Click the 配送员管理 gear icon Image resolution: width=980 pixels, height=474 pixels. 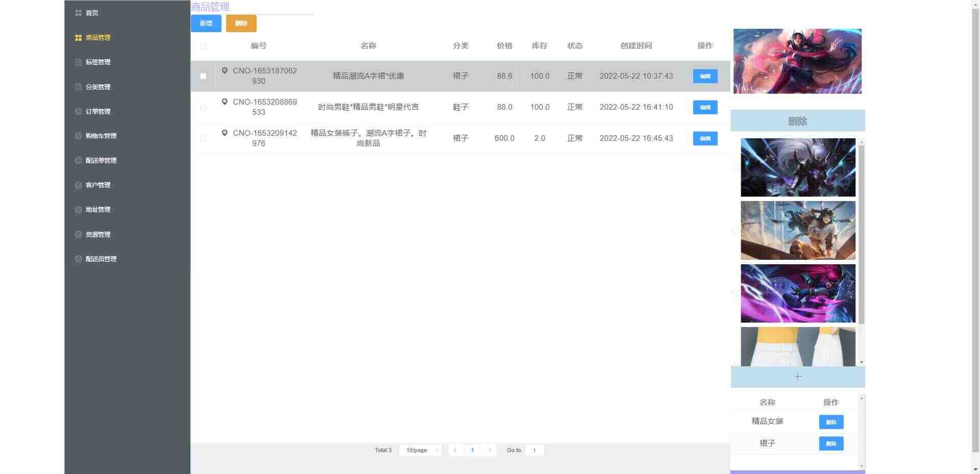tap(78, 259)
